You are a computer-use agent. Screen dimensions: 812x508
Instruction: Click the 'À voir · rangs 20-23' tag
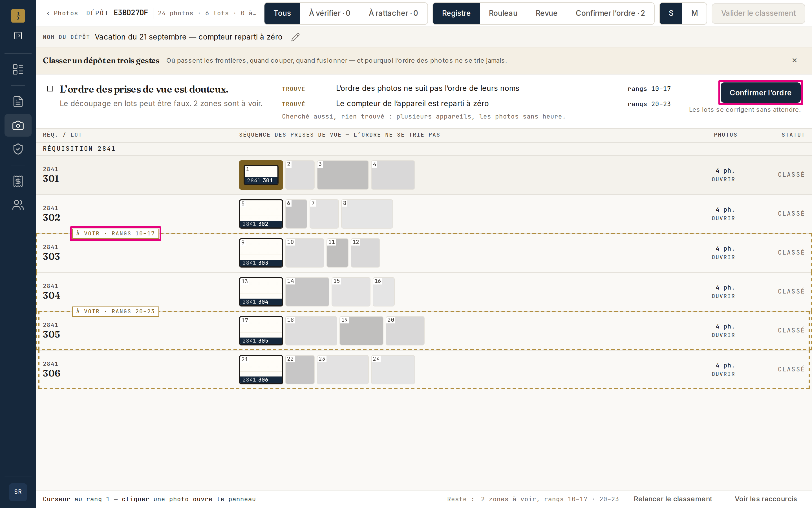click(115, 312)
